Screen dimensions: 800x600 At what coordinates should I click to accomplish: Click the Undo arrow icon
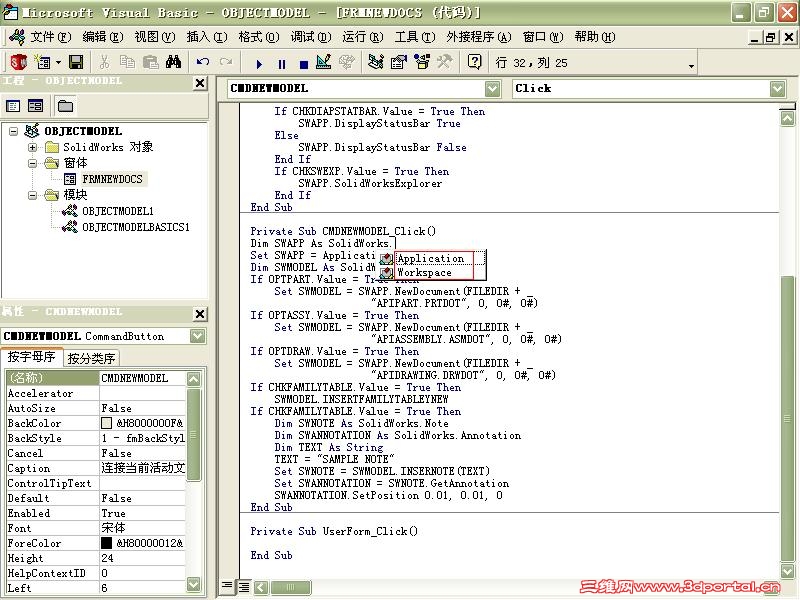click(203, 62)
